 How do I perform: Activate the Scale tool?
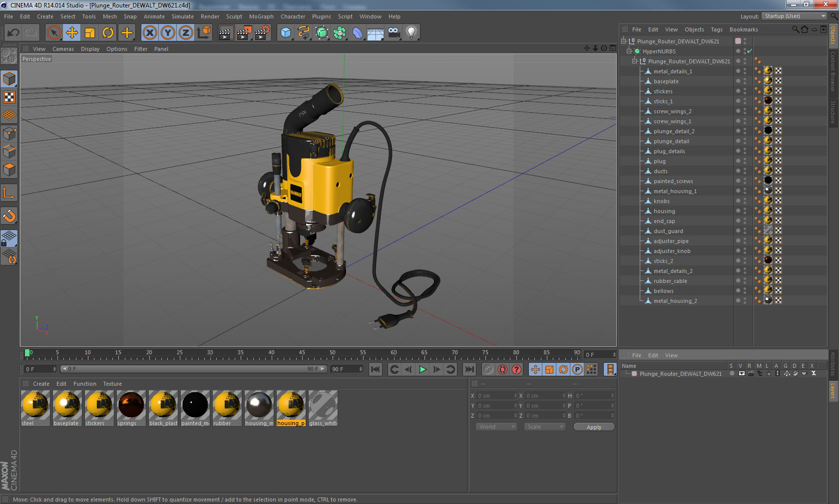pyautogui.click(x=90, y=33)
